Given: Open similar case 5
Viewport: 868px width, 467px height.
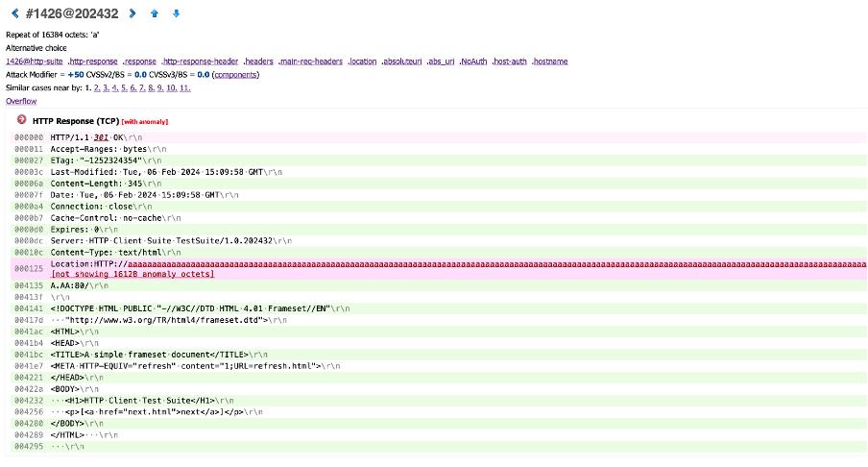Looking at the screenshot, I should (x=124, y=88).
